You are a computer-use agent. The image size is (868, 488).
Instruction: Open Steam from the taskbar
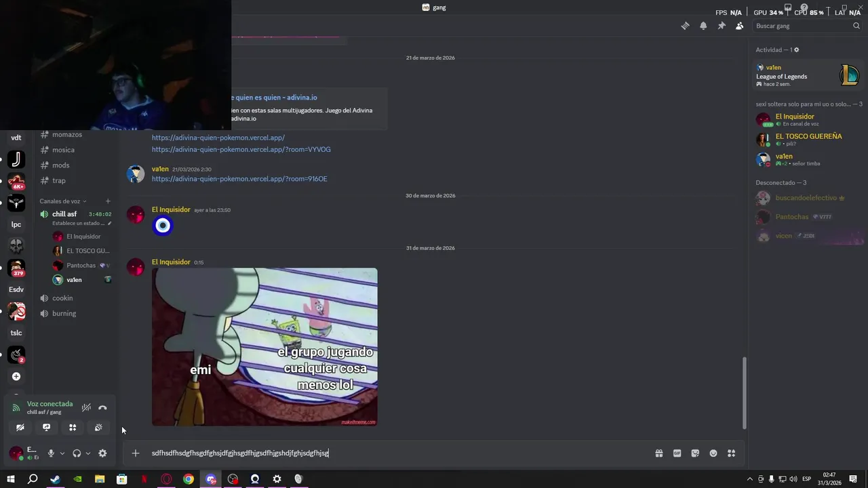click(x=55, y=479)
